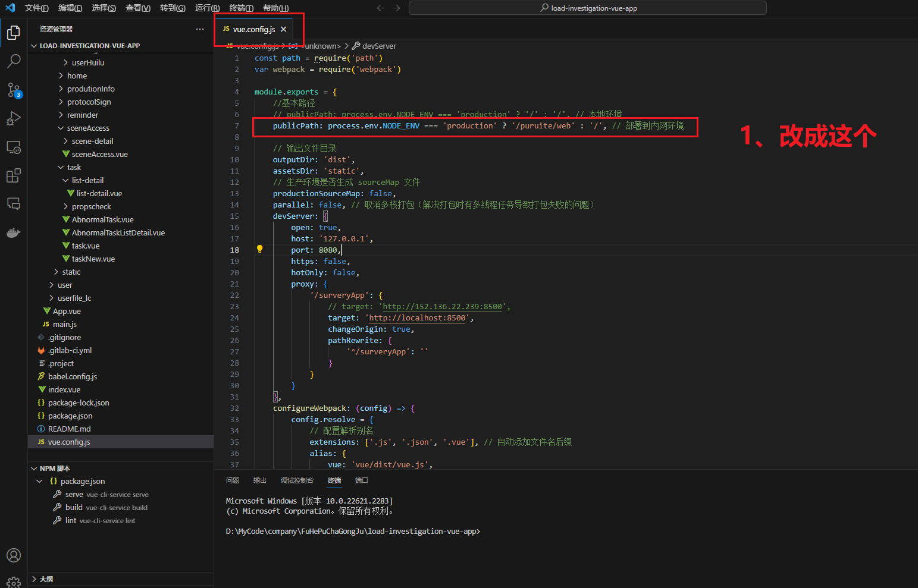Click the Accounts icon in activity bar
The width and height of the screenshot is (918, 588).
[14, 555]
